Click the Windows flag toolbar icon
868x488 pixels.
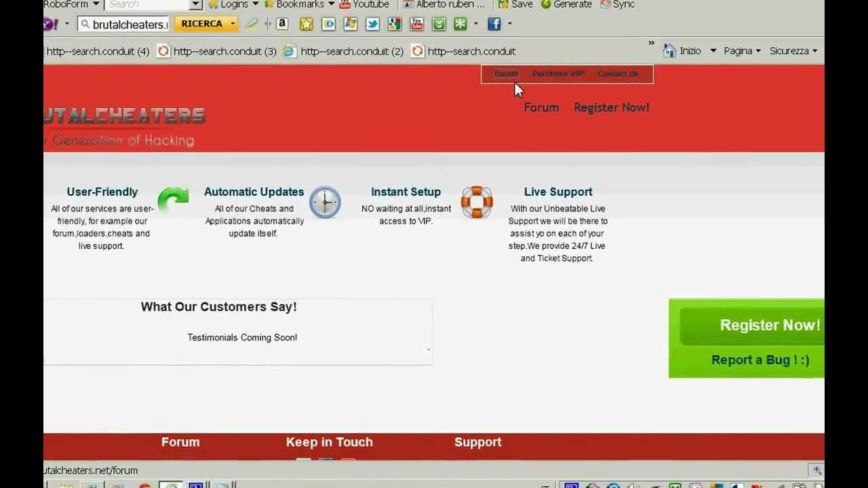click(350, 24)
